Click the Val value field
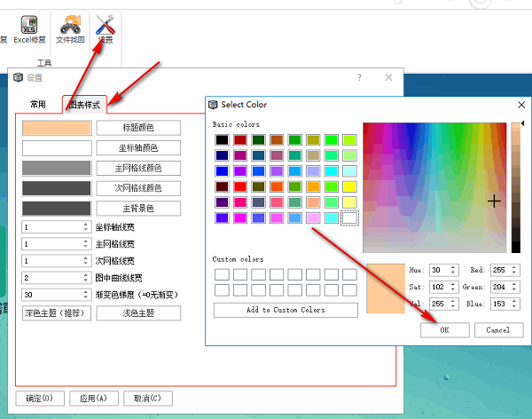 click(439, 304)
